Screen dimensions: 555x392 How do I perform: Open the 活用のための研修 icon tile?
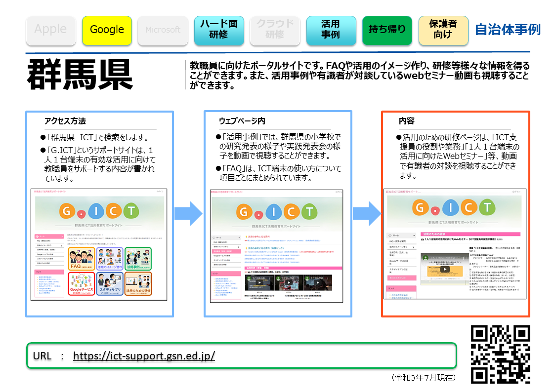(x=138, y=283)
